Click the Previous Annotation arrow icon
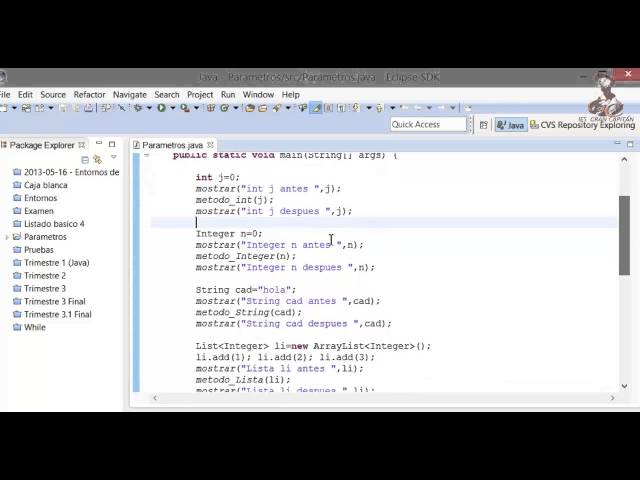The width and height of the screenshot is (640, 480). tap(379, 108)
